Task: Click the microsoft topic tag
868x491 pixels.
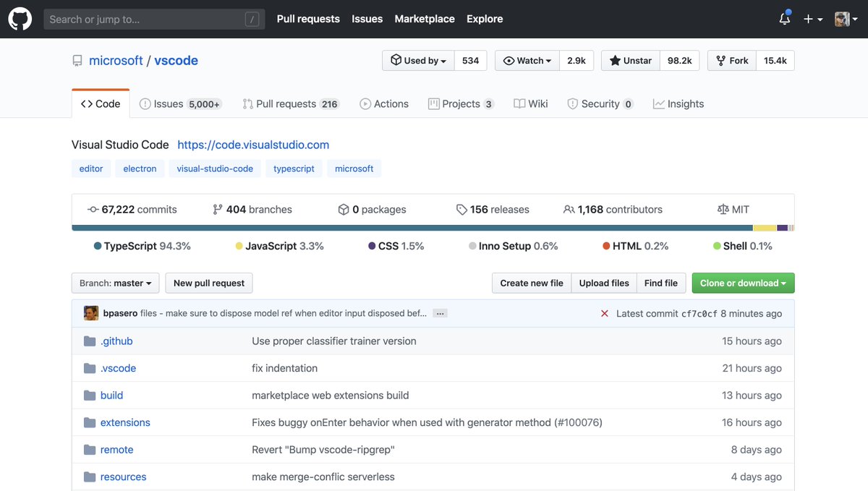Action: pyautogui.click(x=354, y=168)
